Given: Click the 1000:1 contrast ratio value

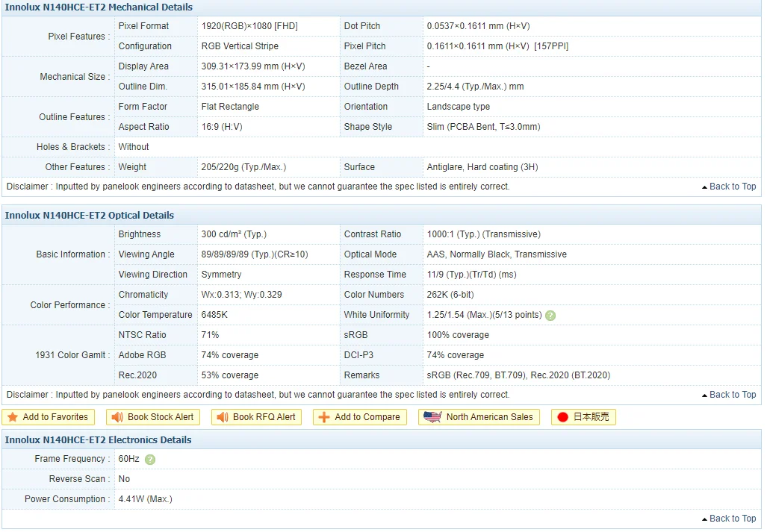Looking at the screenshot, I should coord(483,234).
